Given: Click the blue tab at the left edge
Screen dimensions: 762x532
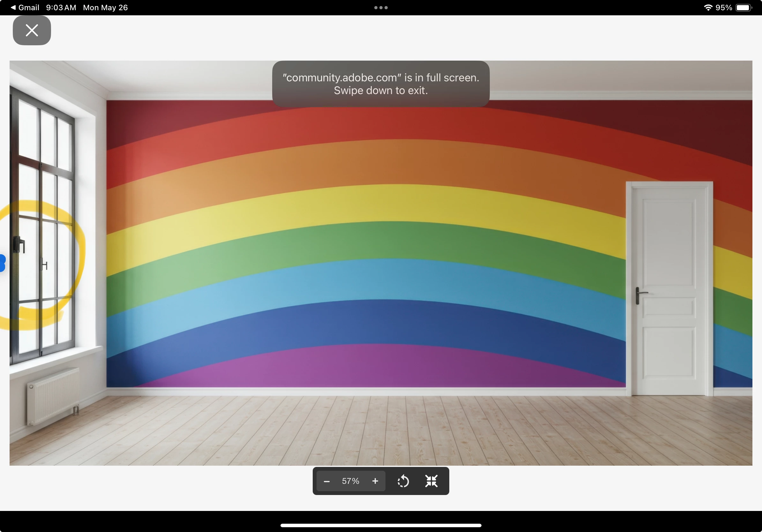Looking at the screenshot, I should tap(3, 263).
